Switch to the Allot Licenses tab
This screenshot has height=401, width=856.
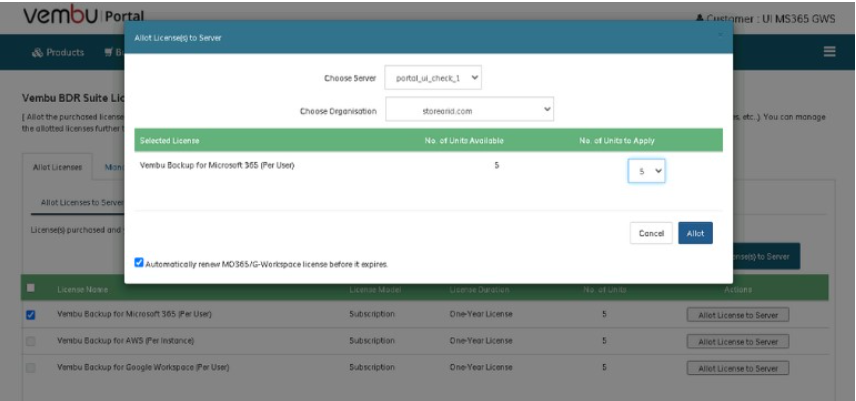(57, 167)
